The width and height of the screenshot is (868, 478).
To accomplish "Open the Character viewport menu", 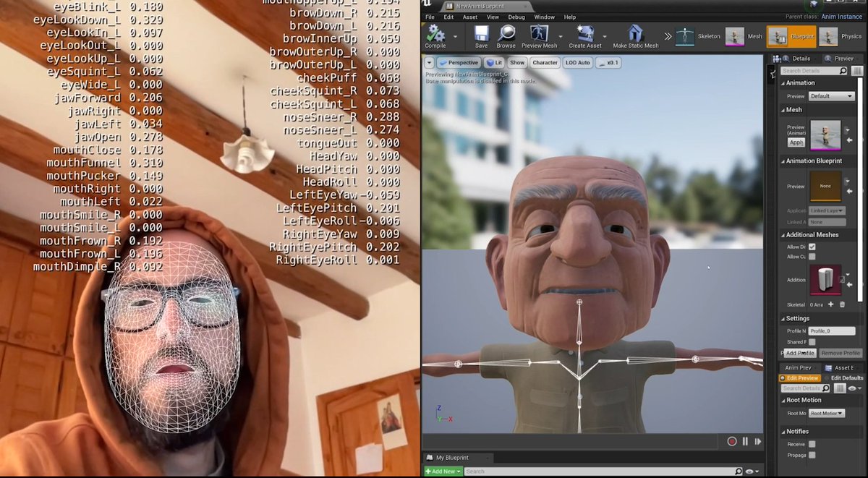I will 545,63.
